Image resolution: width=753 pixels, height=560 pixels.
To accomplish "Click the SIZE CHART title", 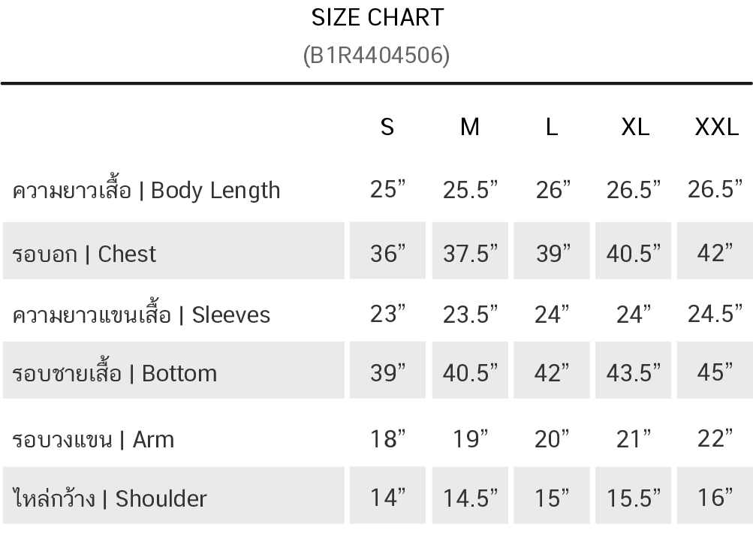I will [x=377, y=18].
